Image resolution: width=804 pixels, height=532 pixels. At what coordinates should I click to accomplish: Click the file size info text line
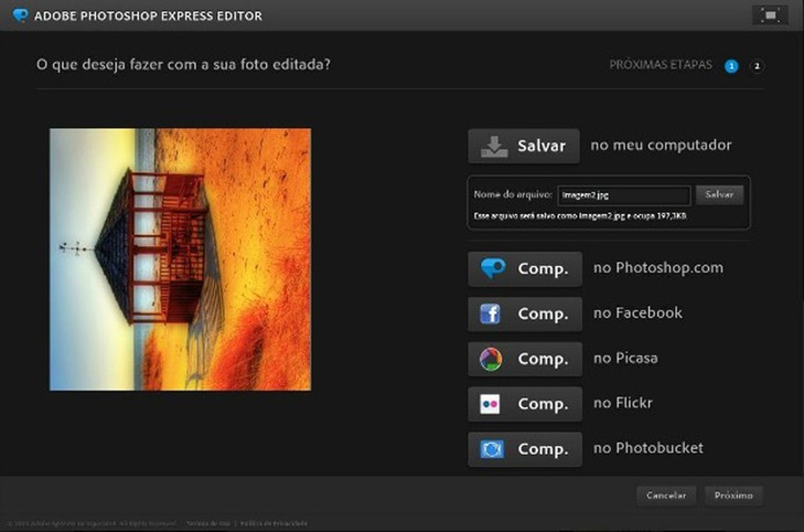click(580, 216)
